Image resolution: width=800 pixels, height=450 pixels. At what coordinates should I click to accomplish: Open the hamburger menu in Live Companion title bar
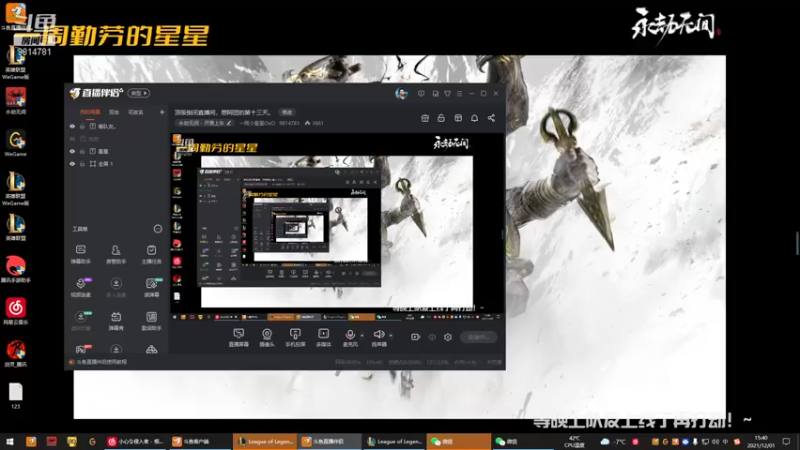point(460,94)
